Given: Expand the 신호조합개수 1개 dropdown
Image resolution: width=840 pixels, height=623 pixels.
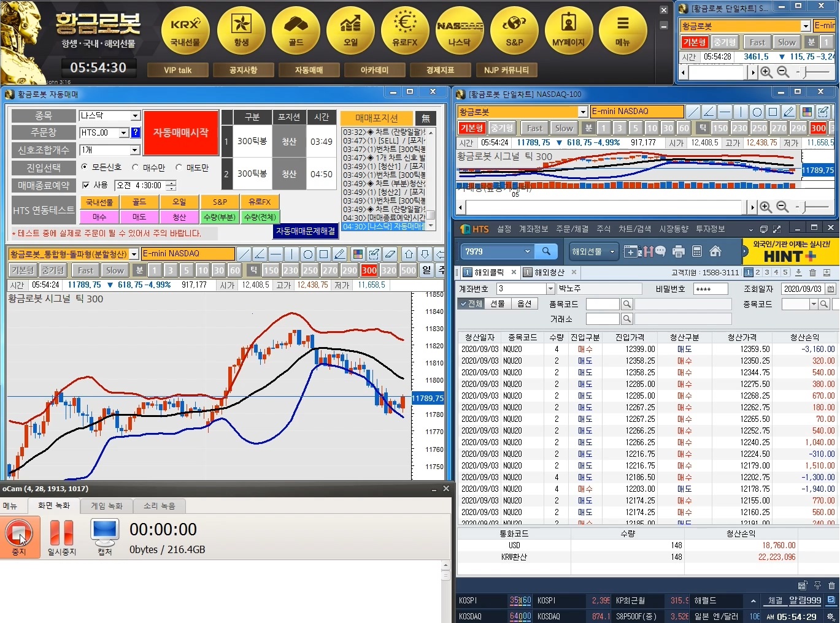Looking at the screenshot, I should (136, 150).
